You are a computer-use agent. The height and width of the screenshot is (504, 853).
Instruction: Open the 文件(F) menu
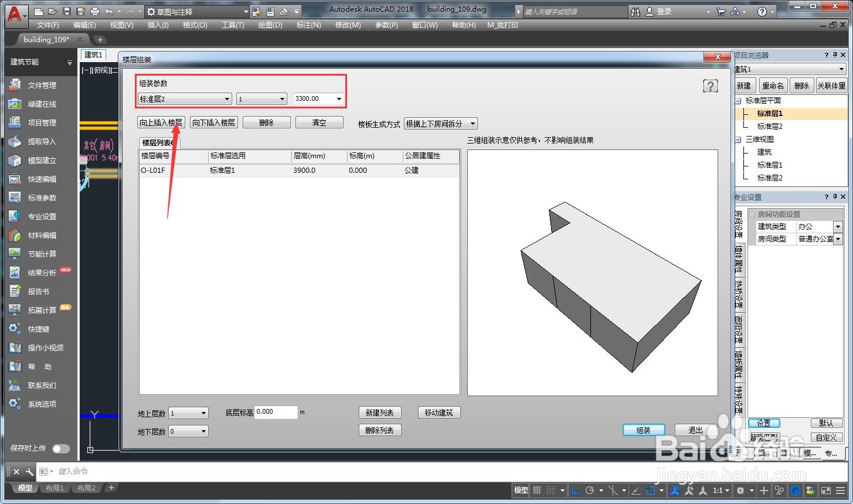coord(47,25)
